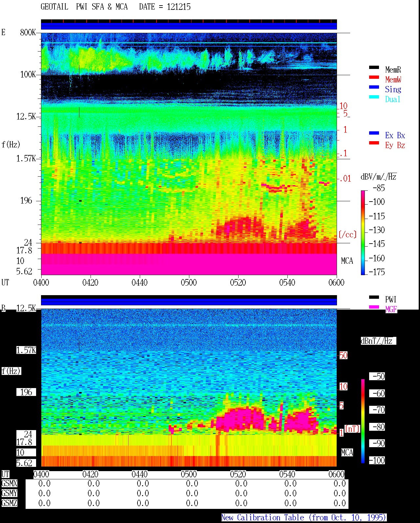Click the 800K frequency label of the E panel
The width and height of the screenshot is (420, 523).
[28, 33]
